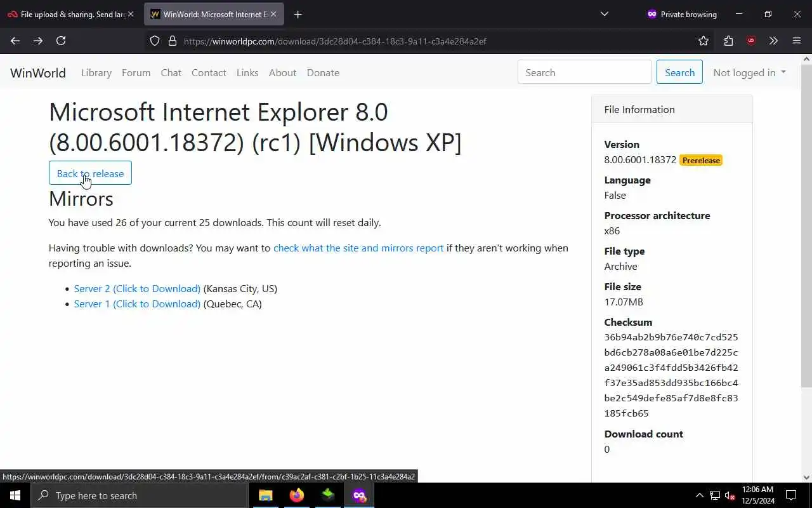812x508 pixels.
Task: Click the Private browsing mask indicator
Action: point(682,14)
